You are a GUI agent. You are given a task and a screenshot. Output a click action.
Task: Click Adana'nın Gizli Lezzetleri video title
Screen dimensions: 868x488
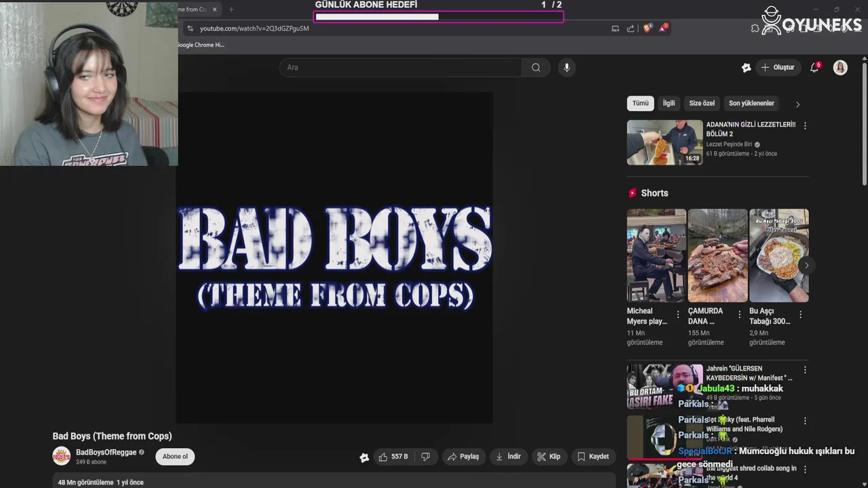click(x=751, y=129)
